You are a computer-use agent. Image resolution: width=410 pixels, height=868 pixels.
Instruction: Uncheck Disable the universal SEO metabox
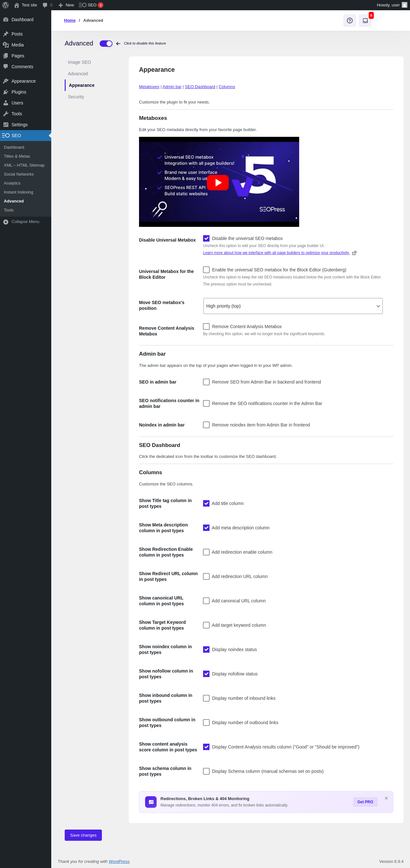point(206,239)
